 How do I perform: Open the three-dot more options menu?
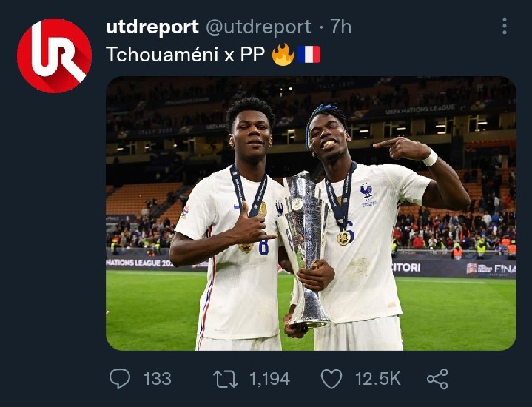505,26
